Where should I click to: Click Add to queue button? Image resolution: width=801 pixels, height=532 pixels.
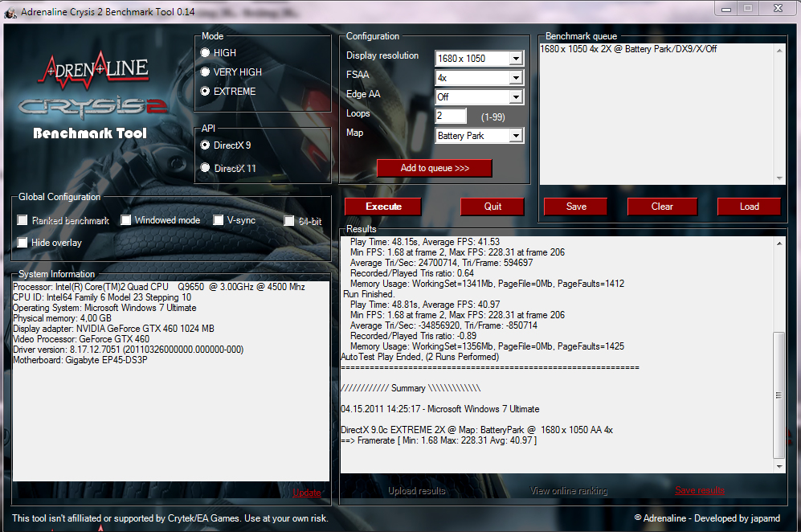pyautogui.click(x=434, y=168)
